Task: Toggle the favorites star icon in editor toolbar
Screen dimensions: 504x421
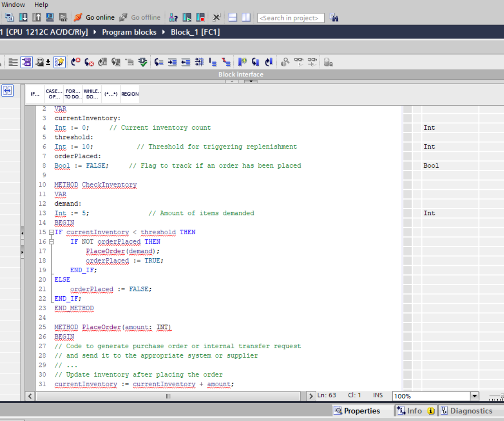Action: point(59,62)
